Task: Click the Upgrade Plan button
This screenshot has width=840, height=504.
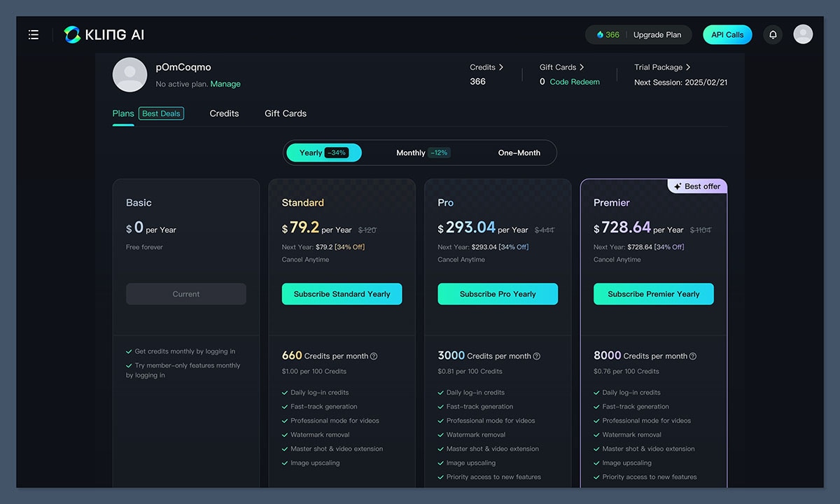Action: (x=657, y=34)
